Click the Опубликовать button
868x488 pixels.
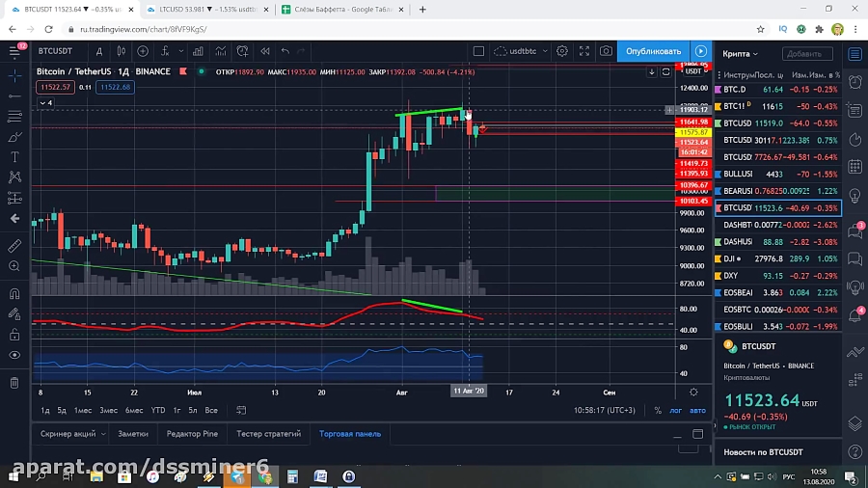tap(653, 51)
